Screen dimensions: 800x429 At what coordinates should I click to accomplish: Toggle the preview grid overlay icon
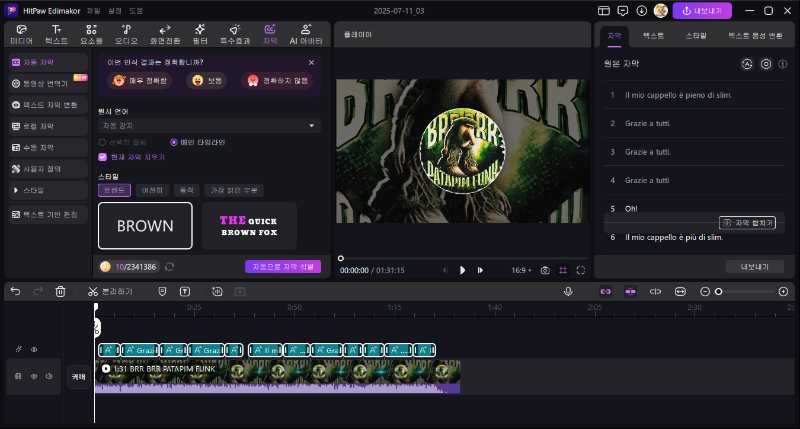click(x=563, y=270)
